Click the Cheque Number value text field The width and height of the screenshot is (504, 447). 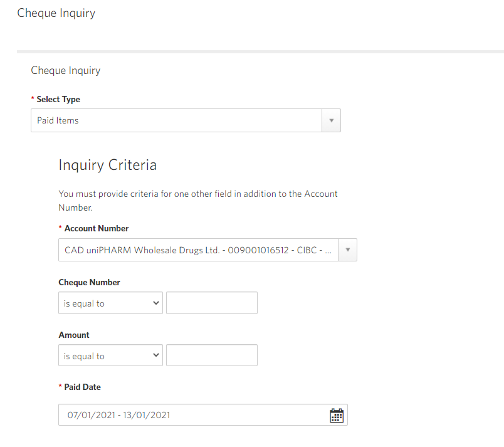pos(212,303)
